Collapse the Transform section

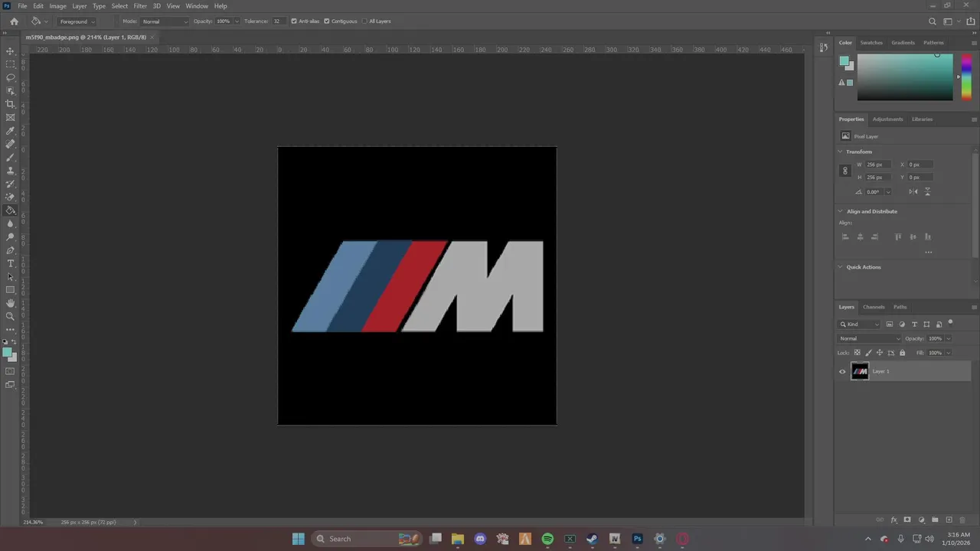pyautogui.click(x=841, y=152)
